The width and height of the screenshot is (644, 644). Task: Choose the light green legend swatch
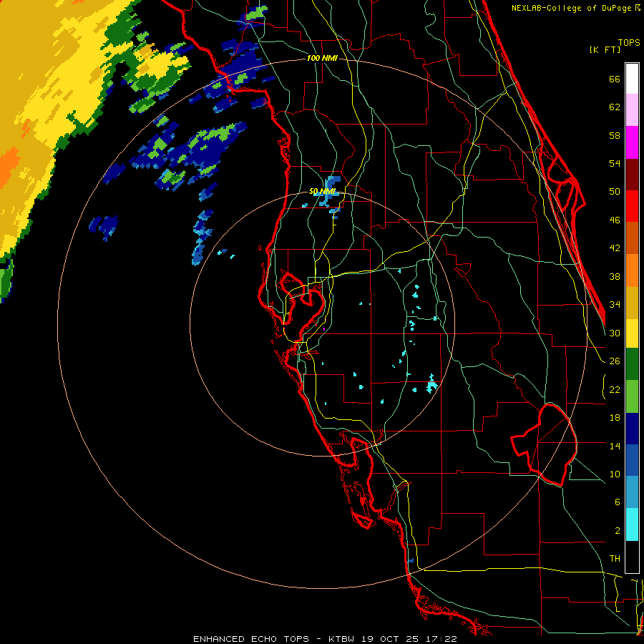(x=632, y=396)
